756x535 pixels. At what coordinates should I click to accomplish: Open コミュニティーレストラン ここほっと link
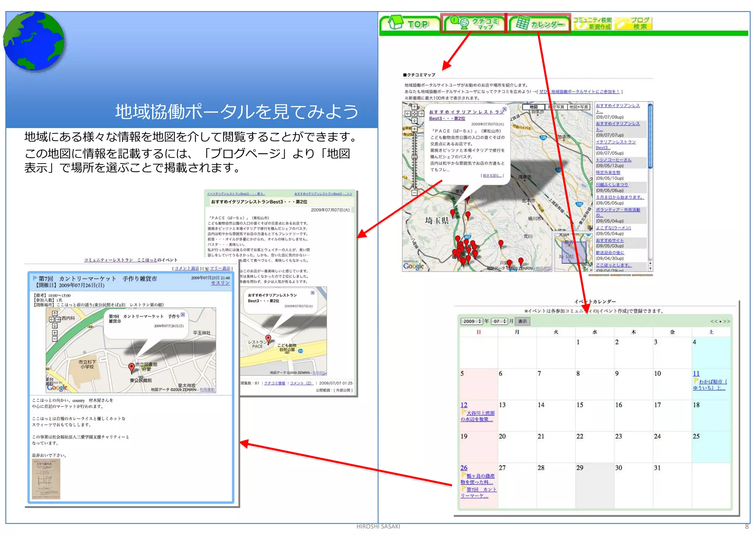[x=121, y=260]
